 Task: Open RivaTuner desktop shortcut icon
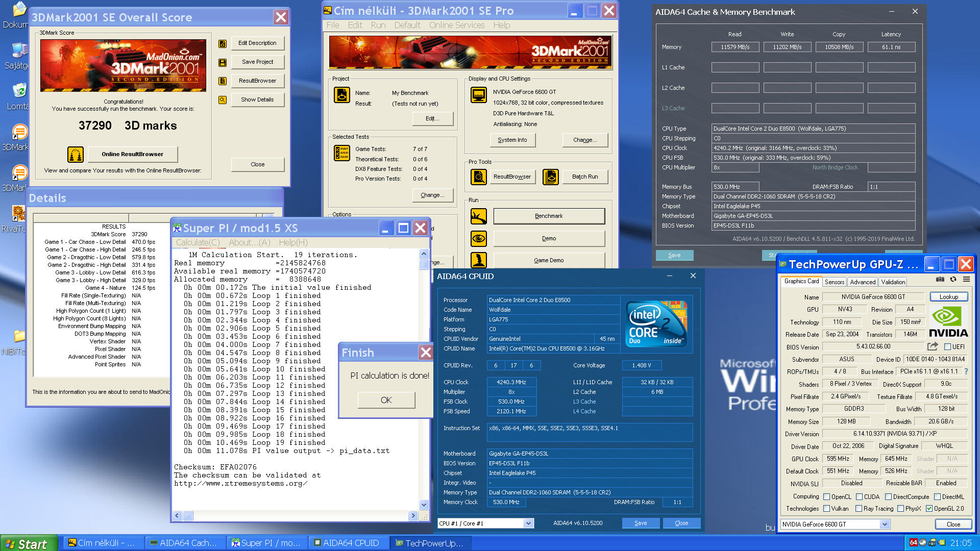pos(19,213)
